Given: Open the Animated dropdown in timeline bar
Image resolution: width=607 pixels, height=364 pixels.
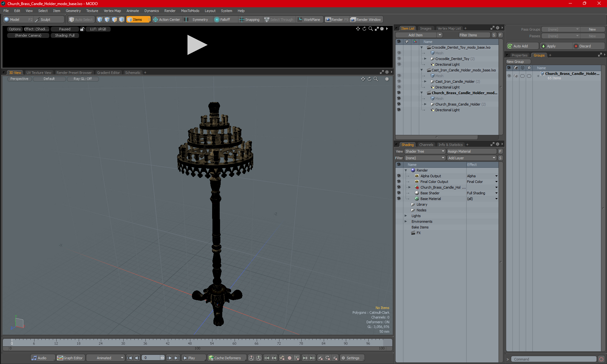Looking at the screenshot, I should tap(106, 358).
